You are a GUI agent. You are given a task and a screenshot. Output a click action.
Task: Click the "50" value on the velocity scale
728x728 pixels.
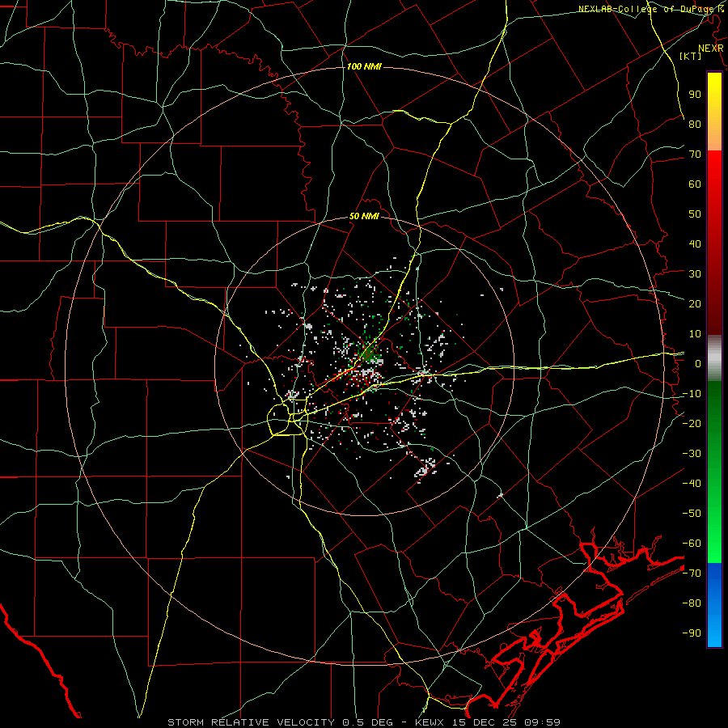[x=695, y=214]
